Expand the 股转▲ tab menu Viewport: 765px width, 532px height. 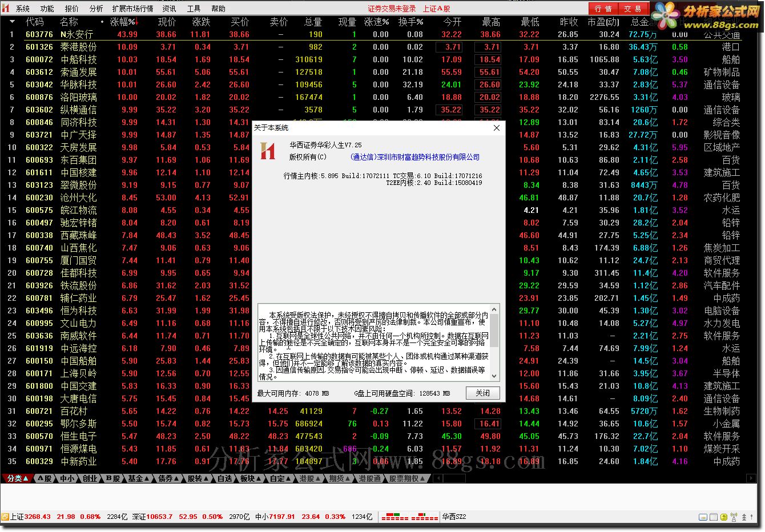point(198,478)
